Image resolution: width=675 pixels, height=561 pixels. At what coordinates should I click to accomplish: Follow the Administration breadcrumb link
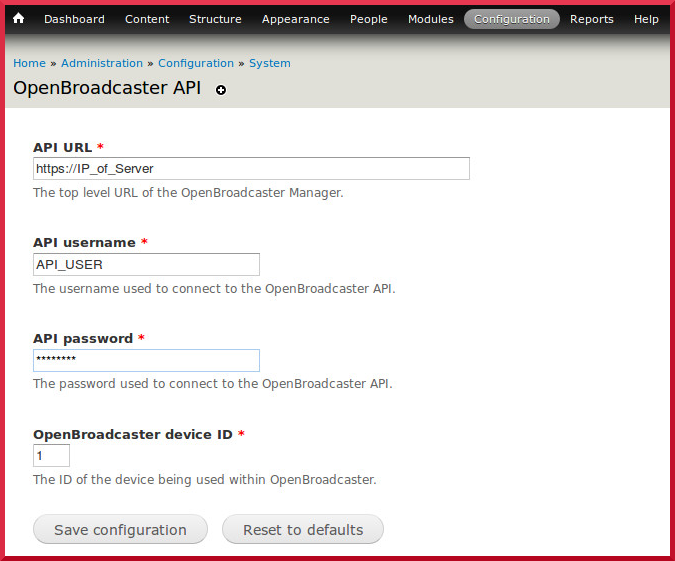pyautogui.click(x=102, y=63)
